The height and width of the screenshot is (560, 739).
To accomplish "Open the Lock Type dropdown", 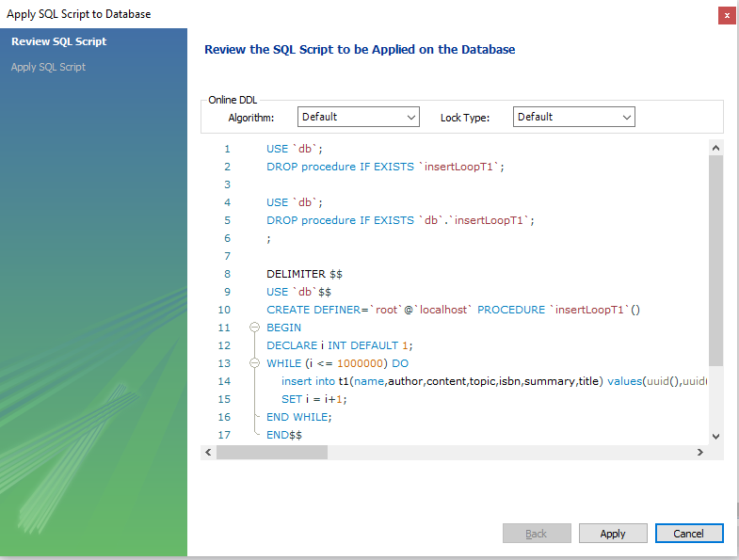I will pyautogui.click(x=574, y=117).
